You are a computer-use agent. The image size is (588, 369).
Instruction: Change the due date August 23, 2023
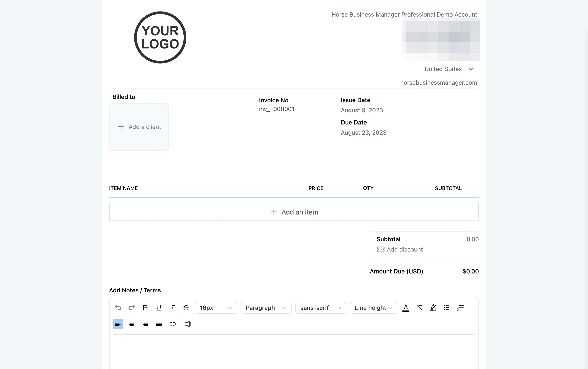click(363, 133)
